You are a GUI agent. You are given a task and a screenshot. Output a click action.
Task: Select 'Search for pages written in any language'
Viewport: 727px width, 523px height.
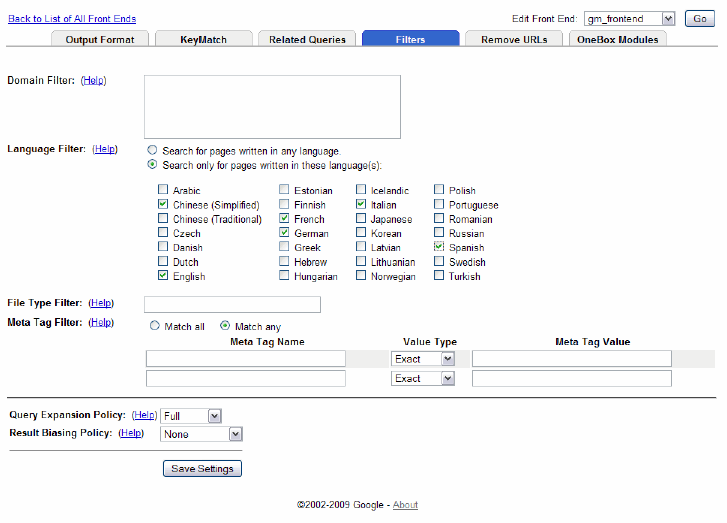pos(152,151)
